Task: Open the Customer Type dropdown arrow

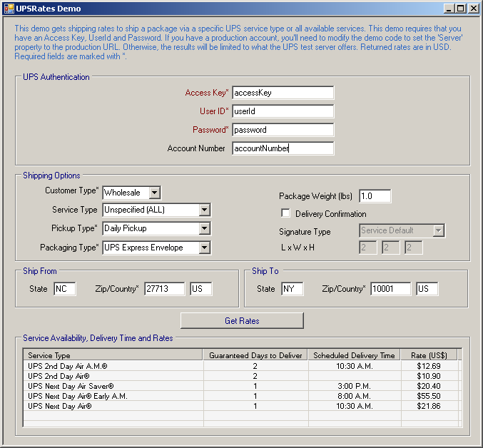Action: [x=155, y=193]
